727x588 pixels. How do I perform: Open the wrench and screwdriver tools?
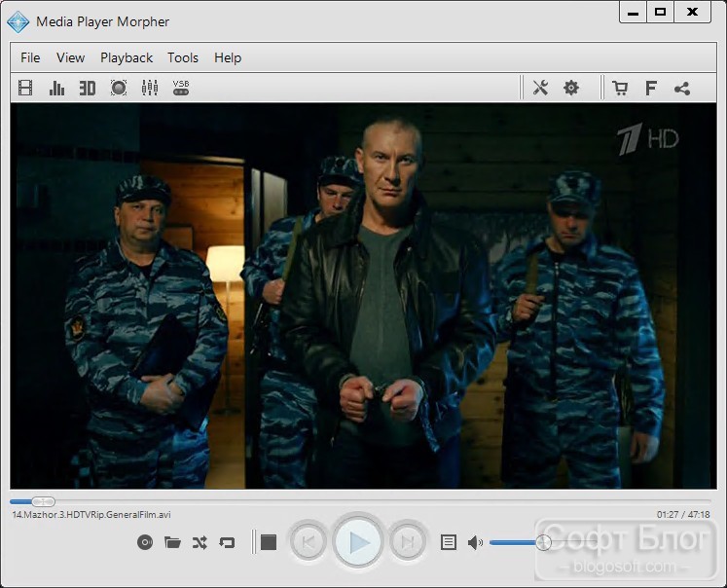point(540,88)
